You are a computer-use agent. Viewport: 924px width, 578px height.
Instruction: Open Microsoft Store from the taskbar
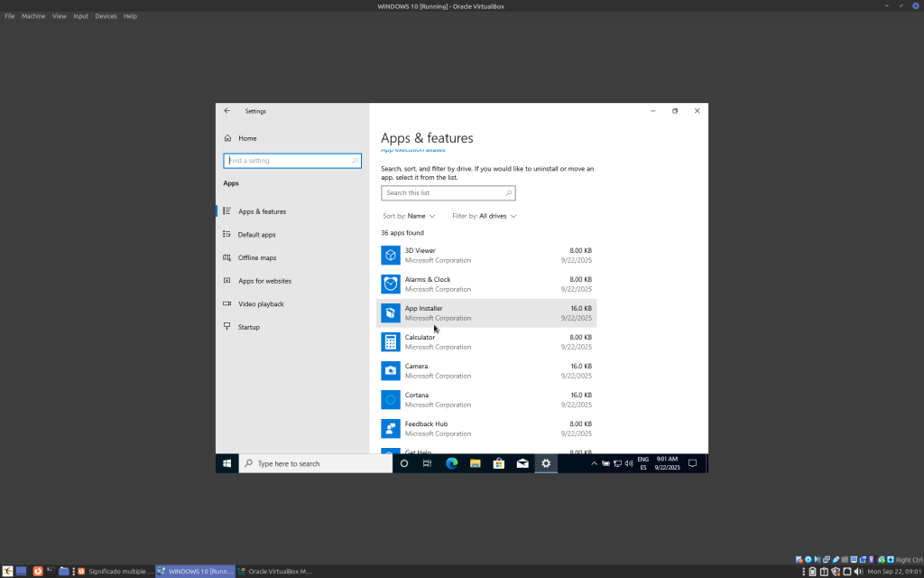[498, 463]
